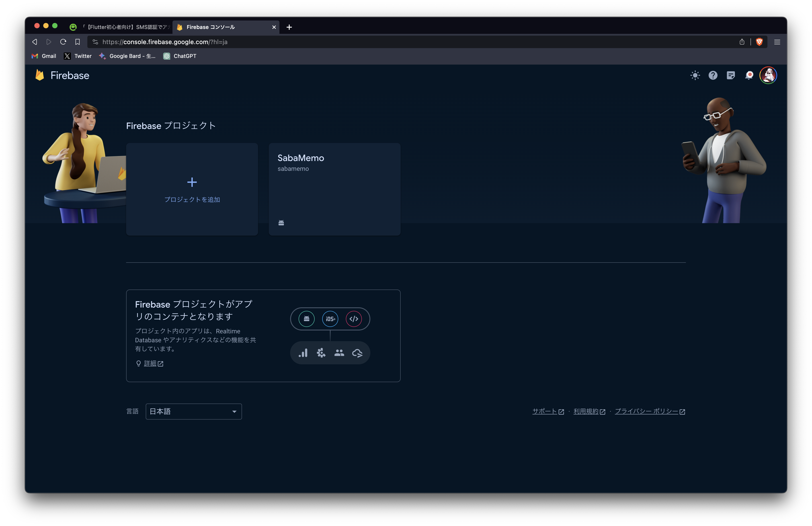Toggle the light theme sun icon
This screenshot has height=526, width=812.
click(695, 75)
